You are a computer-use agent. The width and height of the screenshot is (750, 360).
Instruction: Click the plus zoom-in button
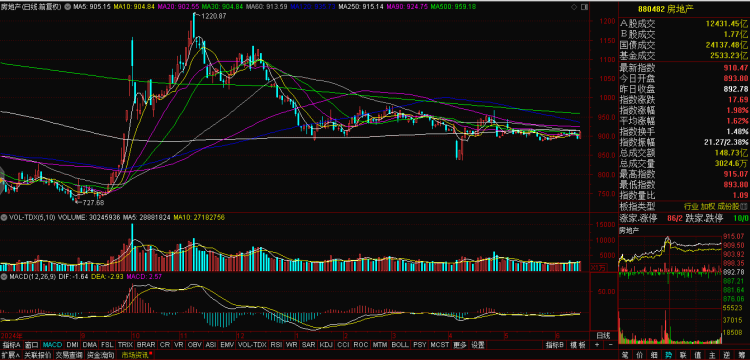pos(597,345)
